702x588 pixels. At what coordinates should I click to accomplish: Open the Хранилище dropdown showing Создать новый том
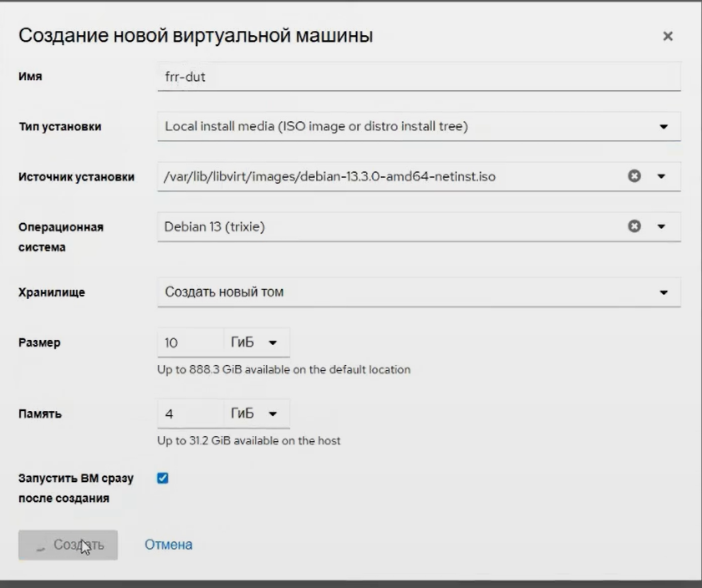pyautogui.click(x=418, y=292)
